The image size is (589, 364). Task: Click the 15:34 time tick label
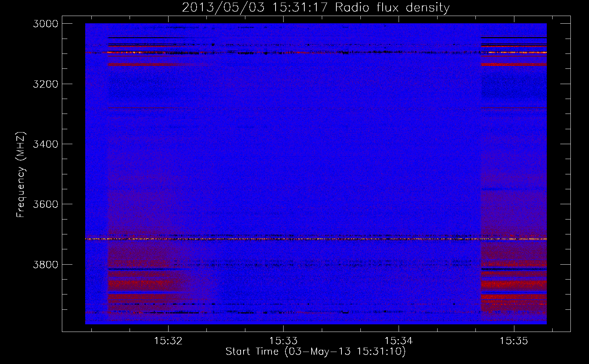pos(399,341)
